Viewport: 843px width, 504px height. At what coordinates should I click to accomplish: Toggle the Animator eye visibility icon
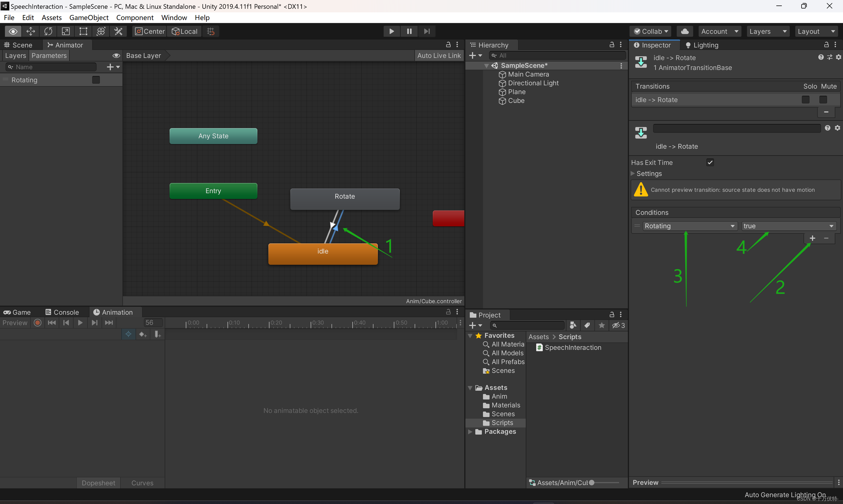point(116,56)
